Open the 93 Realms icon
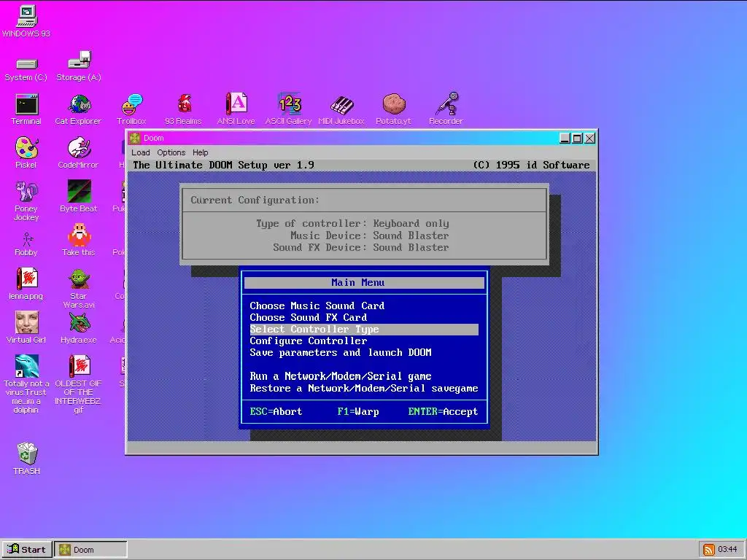 click(183, 109)
